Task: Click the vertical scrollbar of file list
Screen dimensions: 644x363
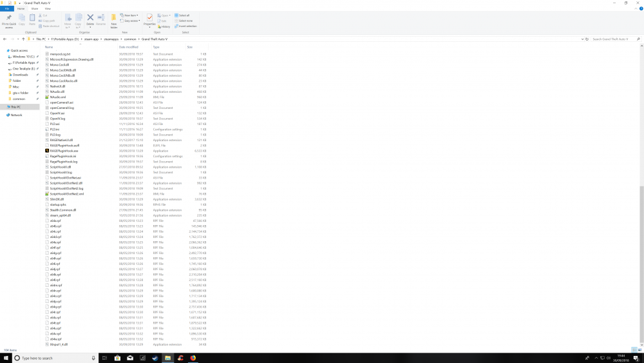Action: pos(641,265)
